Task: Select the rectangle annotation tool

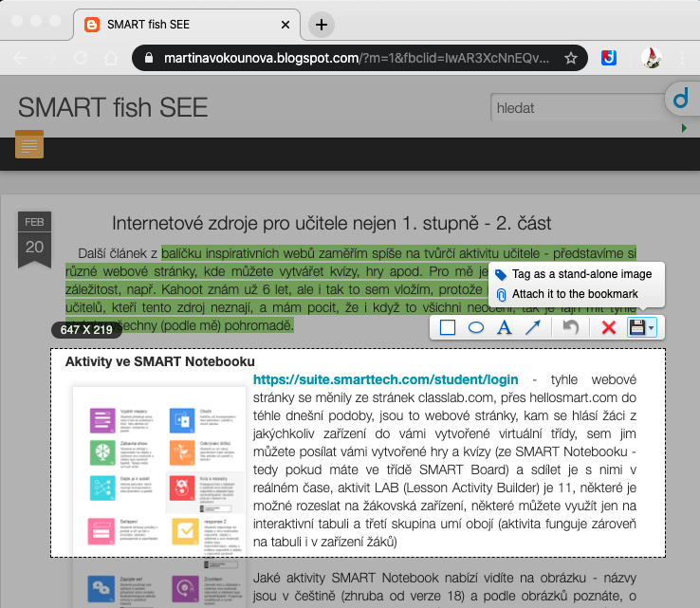Action: pyautogui.click(x=448, y=327)
